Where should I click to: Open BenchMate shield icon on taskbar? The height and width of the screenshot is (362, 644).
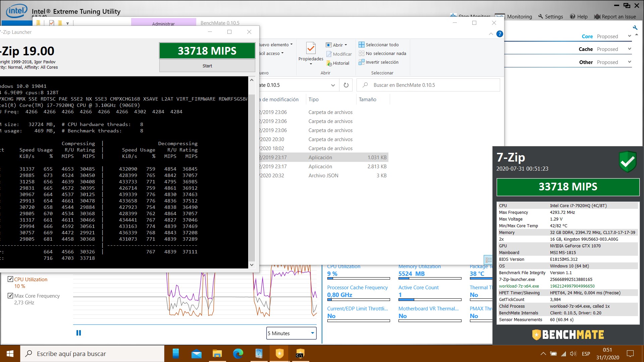[x=280, y=354]
